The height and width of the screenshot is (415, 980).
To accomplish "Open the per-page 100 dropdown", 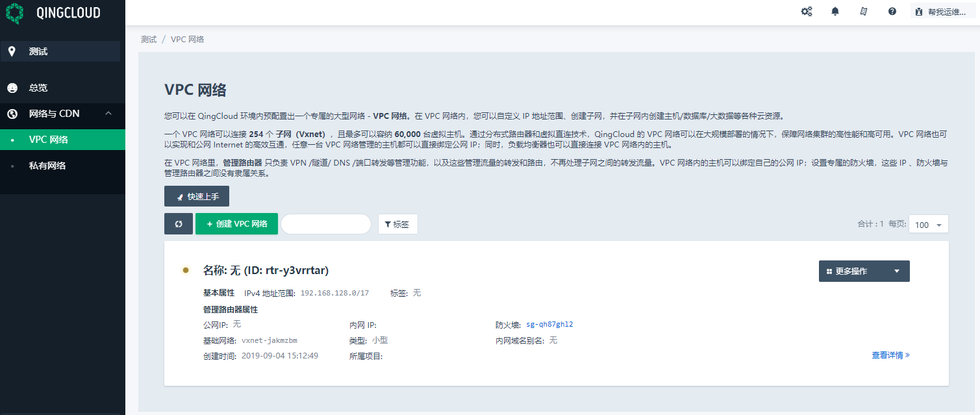I will [929, 224].
